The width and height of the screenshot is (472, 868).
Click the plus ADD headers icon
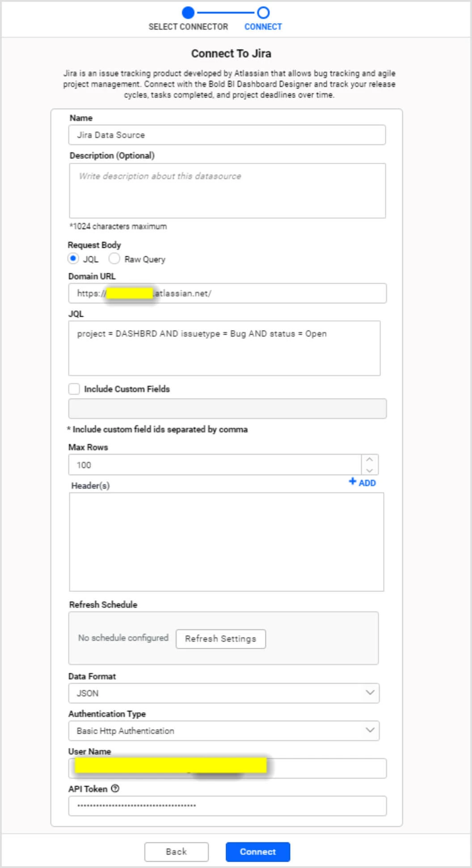(353, 481)
